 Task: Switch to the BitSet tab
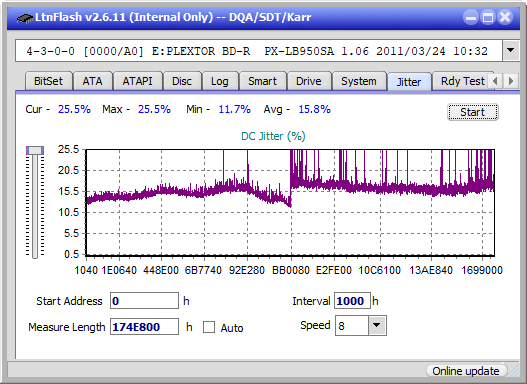coord(48,81)
